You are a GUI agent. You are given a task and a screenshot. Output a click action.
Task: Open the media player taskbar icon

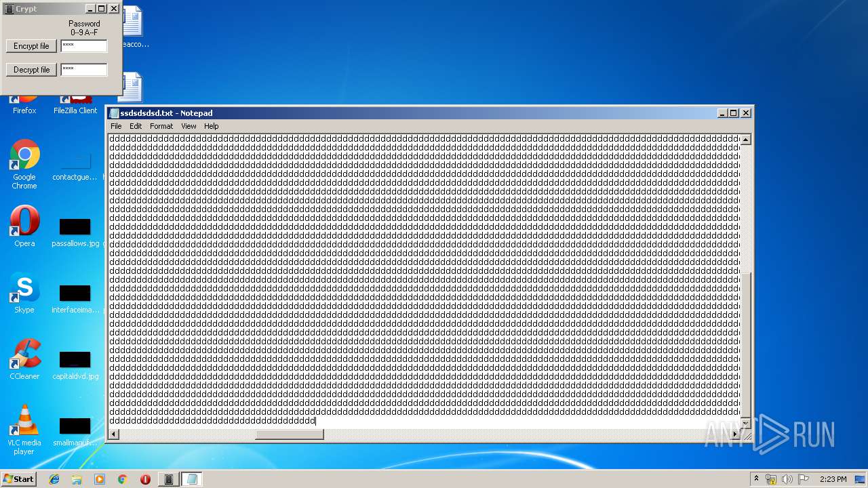(x=100, y=479)
